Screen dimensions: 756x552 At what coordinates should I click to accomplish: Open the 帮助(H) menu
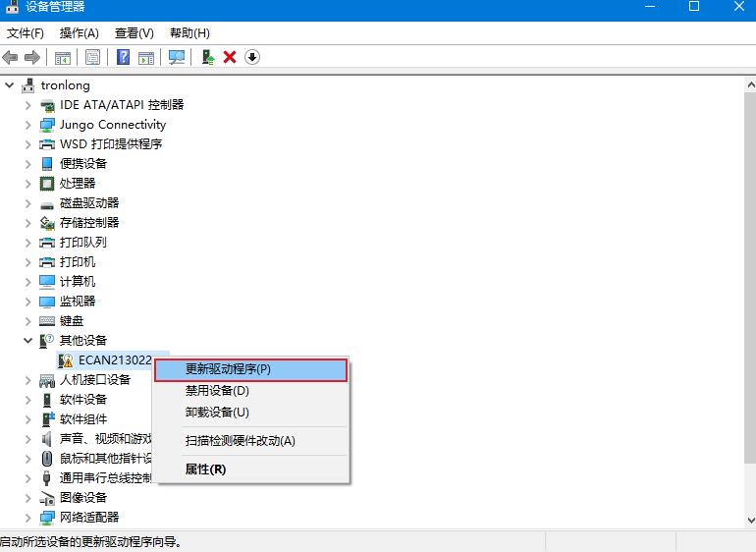coord(189,33)
